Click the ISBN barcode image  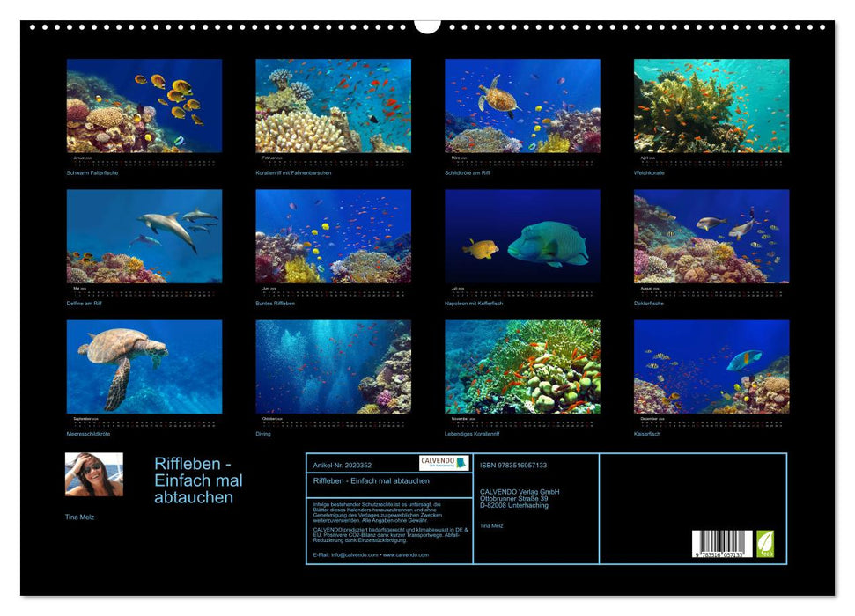[722, 544]
